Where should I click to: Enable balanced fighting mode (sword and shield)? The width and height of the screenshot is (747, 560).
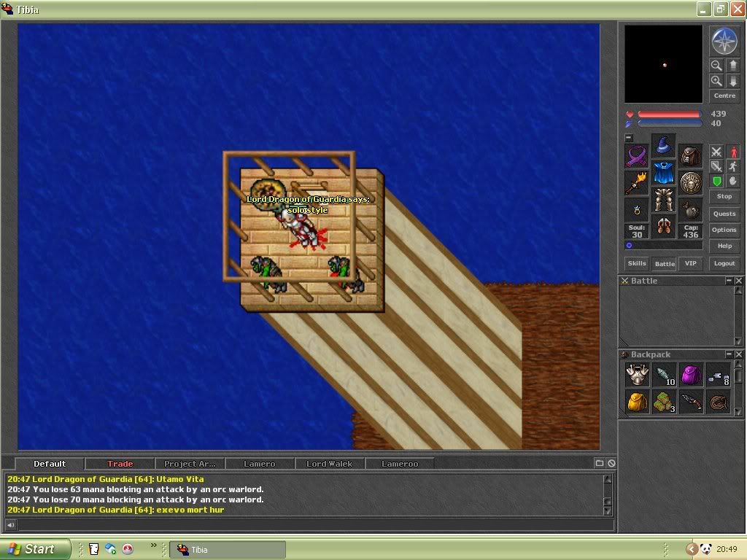(x=716, y=166)
